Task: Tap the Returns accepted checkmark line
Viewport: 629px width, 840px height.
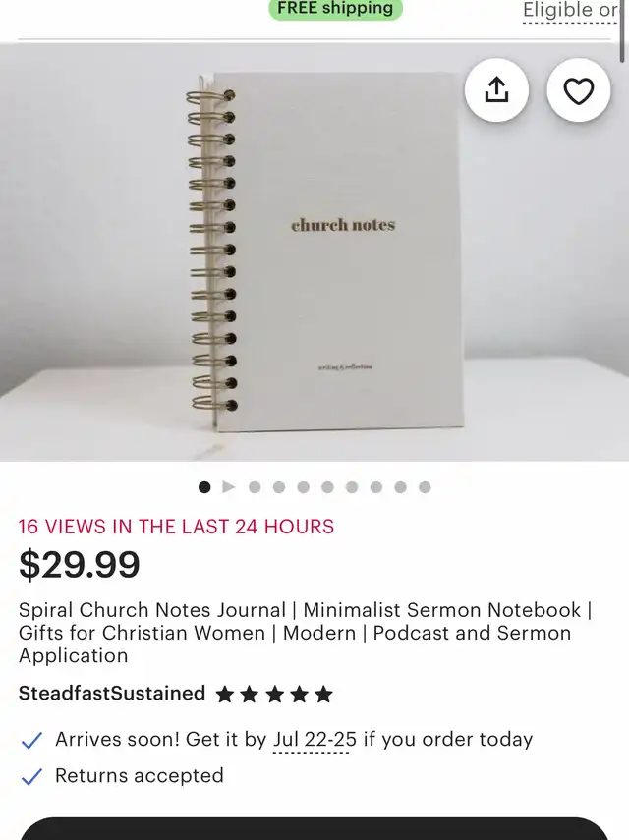Action: click(122, 776)
